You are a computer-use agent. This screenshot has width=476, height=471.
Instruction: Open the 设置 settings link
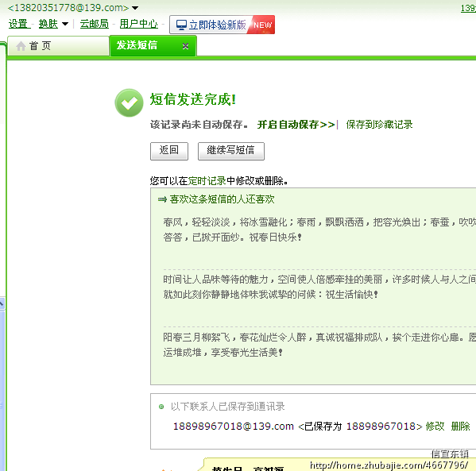[x=18, y=24]
